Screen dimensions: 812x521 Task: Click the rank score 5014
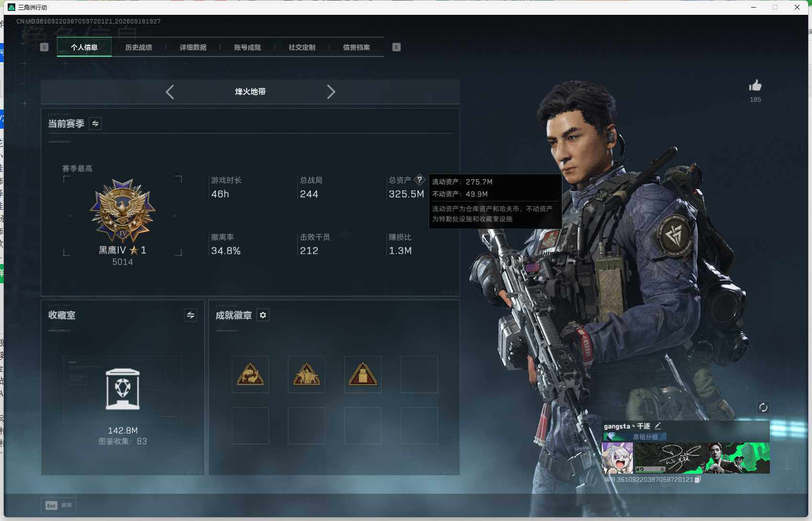point(123,262)
